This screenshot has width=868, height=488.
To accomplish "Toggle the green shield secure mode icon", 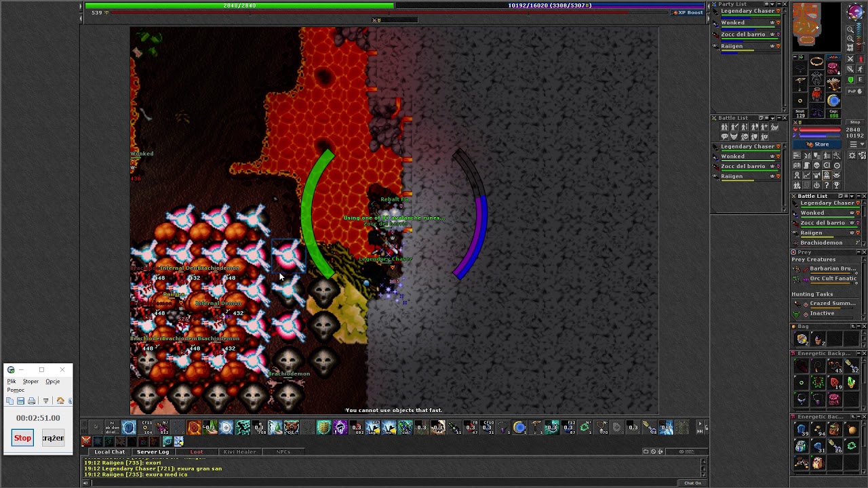I will click(850, 80).
